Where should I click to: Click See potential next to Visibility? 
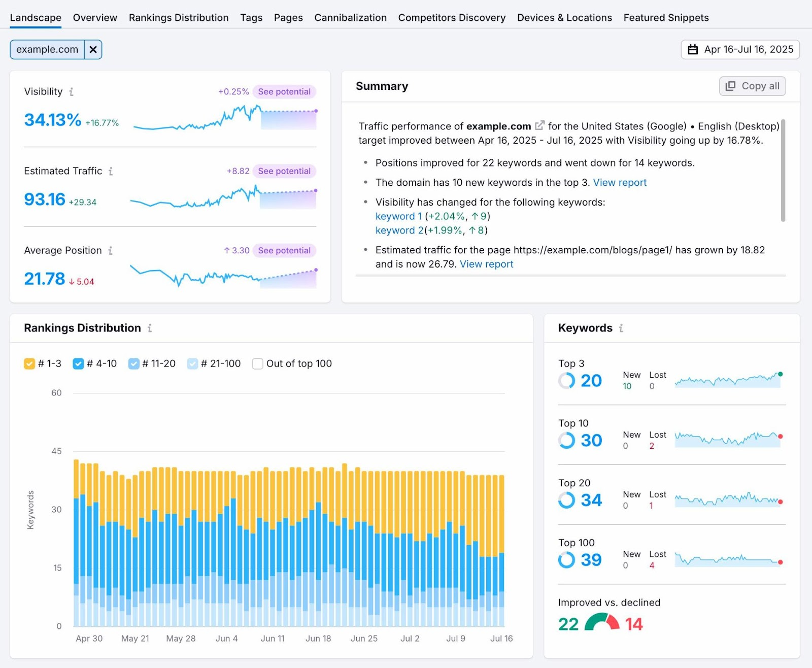click(284, 92)
